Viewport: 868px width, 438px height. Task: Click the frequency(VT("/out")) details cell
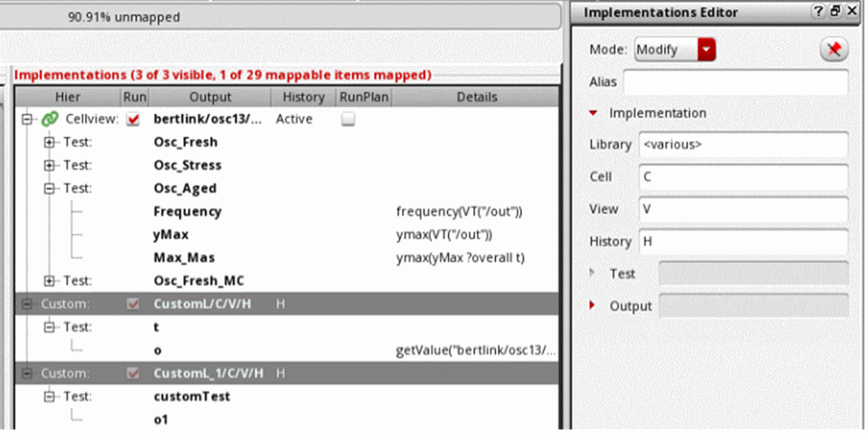tap(459, 211)
